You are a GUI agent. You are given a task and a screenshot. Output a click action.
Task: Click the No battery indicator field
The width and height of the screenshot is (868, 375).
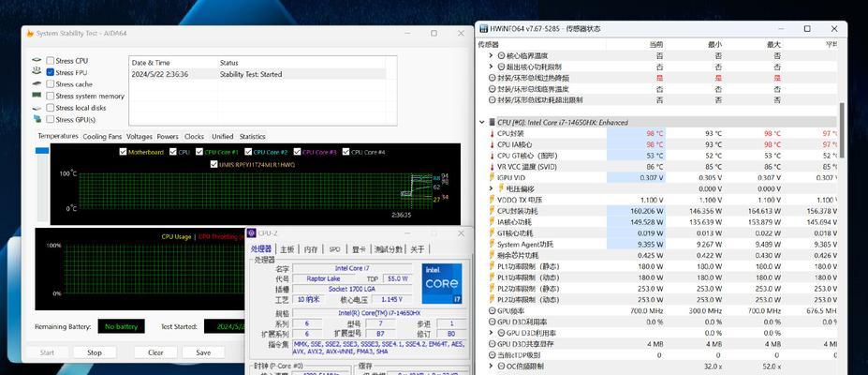(x=121, y=326)
